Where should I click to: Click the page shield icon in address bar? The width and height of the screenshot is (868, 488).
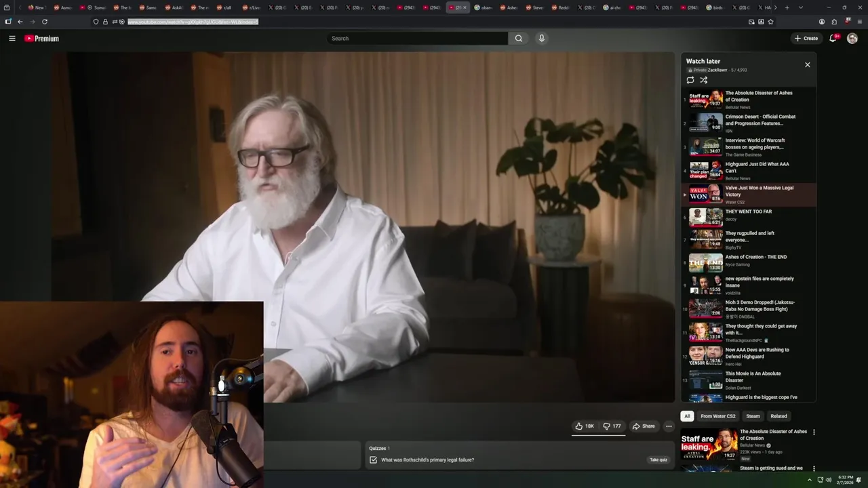96,22
